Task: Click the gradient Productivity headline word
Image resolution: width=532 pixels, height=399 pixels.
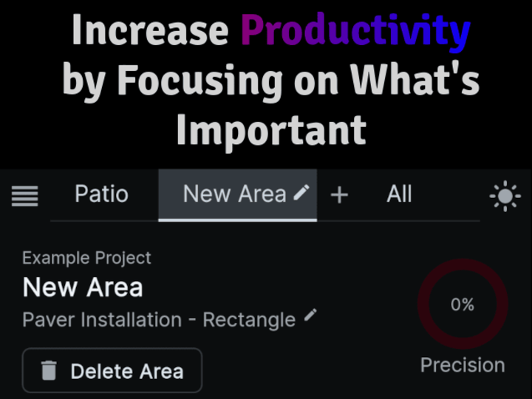Action: point(355,32)
